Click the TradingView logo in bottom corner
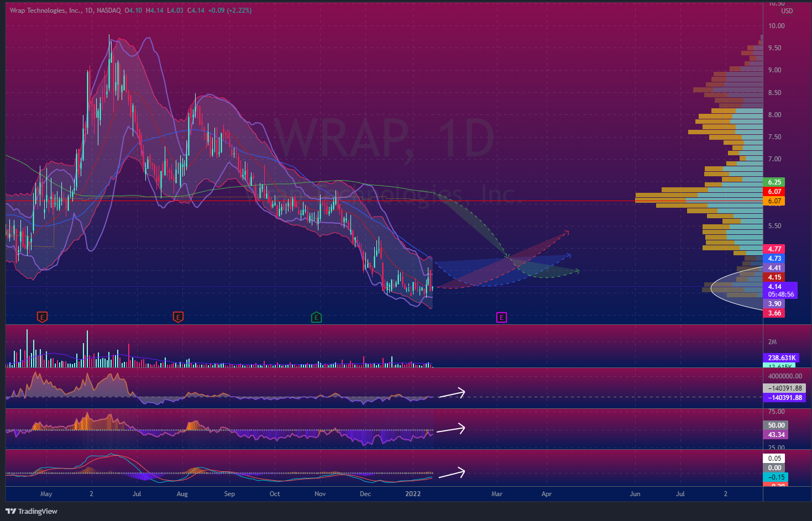 point(32,511)
